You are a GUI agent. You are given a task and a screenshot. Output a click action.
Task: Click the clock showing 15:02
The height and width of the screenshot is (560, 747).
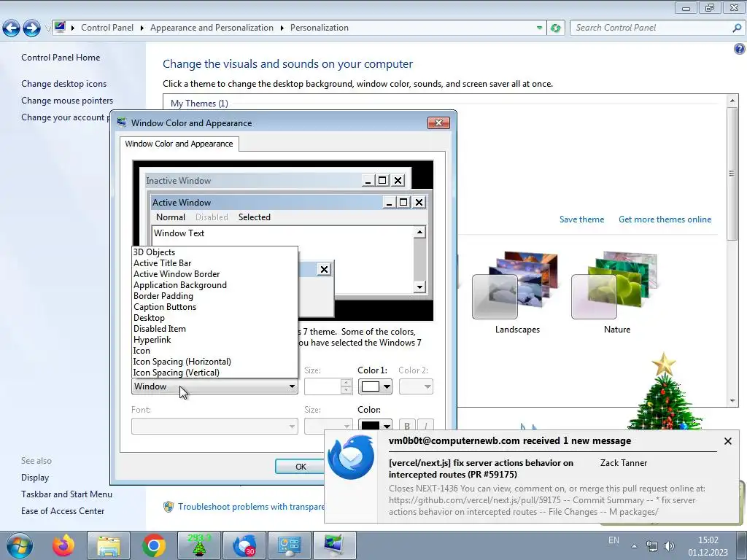(708, 540)
